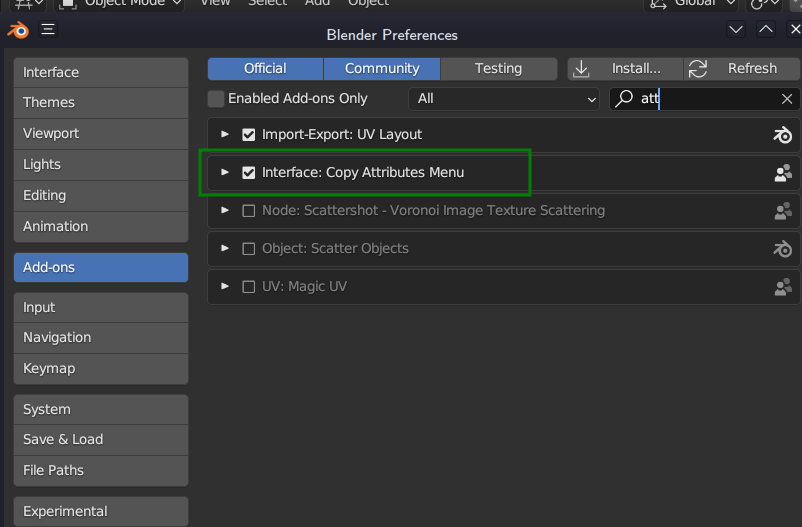Click the up chevron button in title bar

coord(766,30)
